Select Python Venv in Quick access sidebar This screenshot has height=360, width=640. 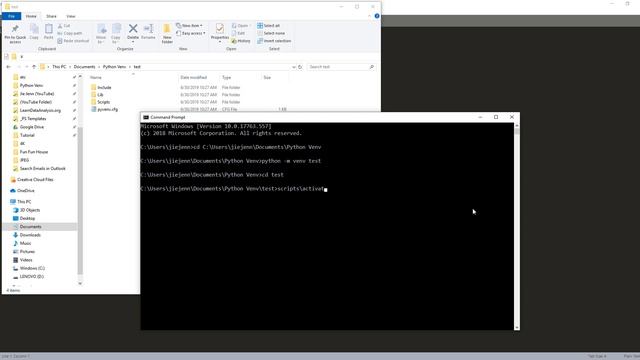[x=31, y=85]
